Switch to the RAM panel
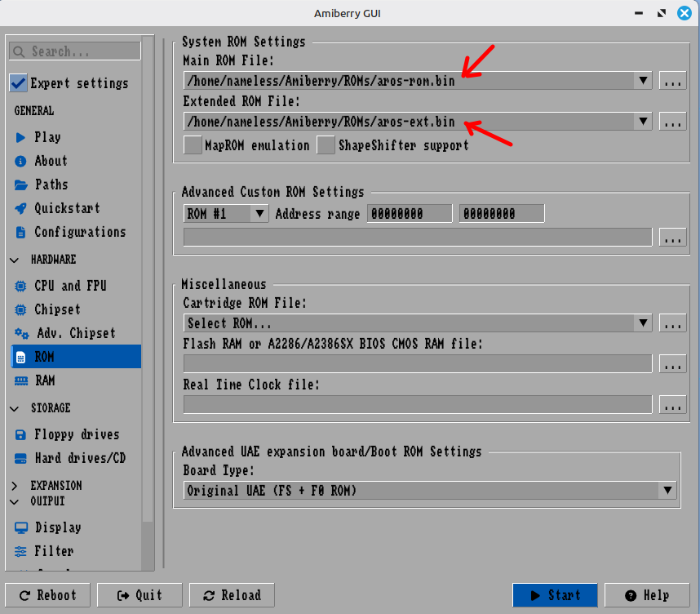 [75, 380]
